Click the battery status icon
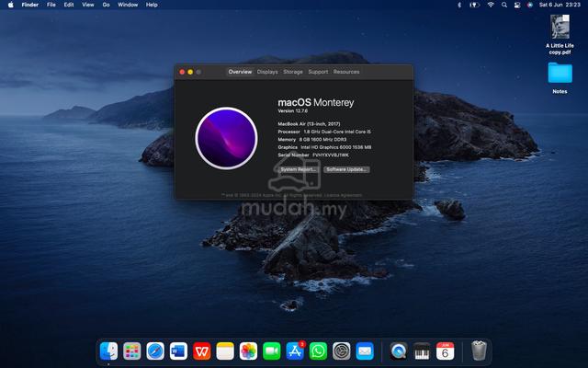The height and width of the screenshot is (368, 588). point(474,5)
